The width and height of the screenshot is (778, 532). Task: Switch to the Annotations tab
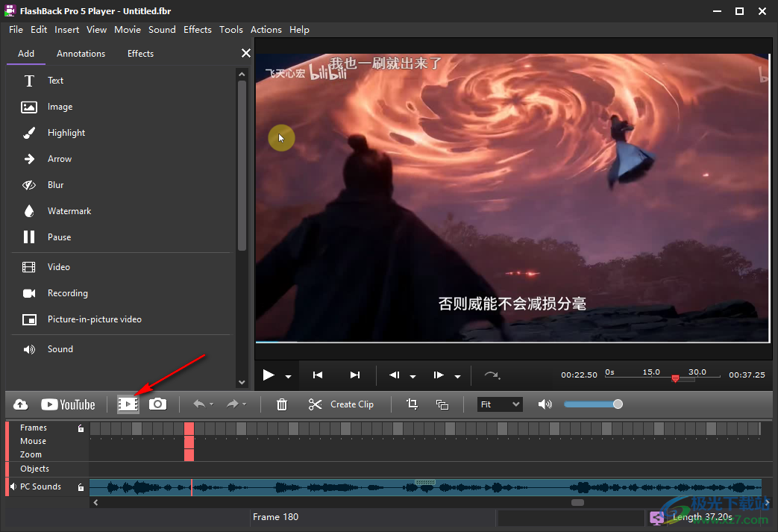(x=81, y=54)
